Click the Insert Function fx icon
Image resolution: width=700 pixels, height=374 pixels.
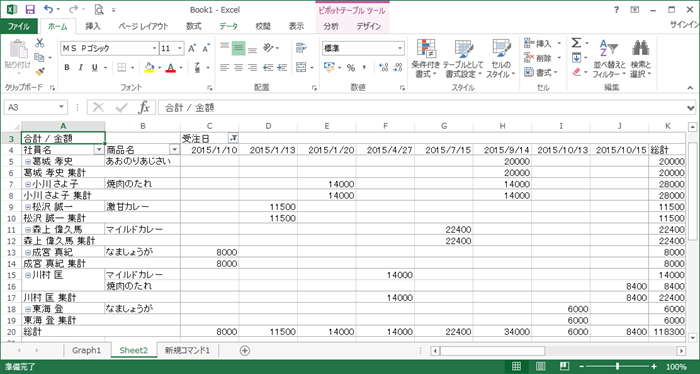144,107
